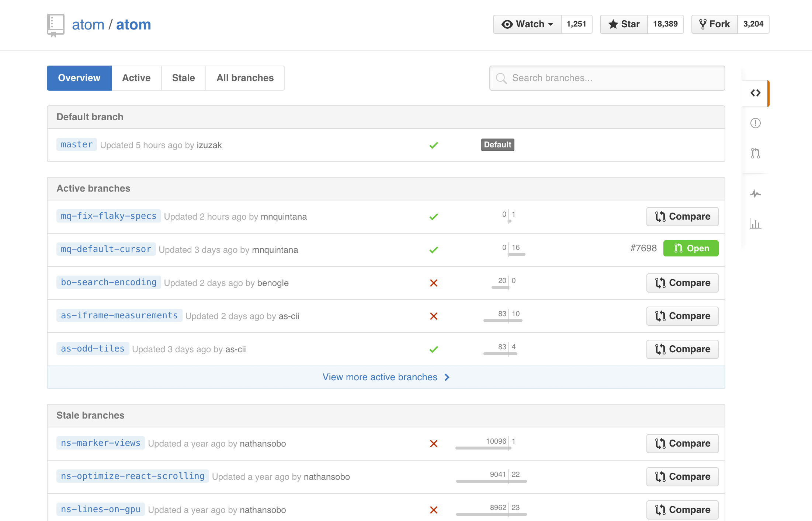
Task: Click ns-lines-on-gpu red X status
Action: (x=434, y=510)
